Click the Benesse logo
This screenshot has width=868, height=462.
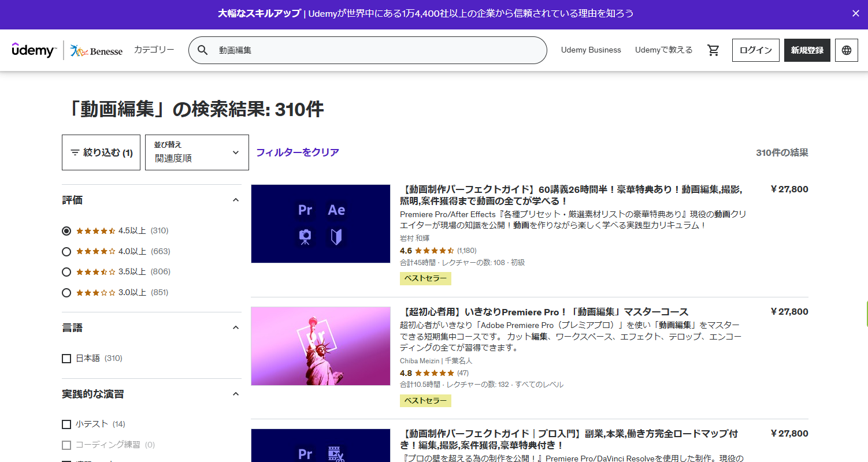[x=97, y=51]
